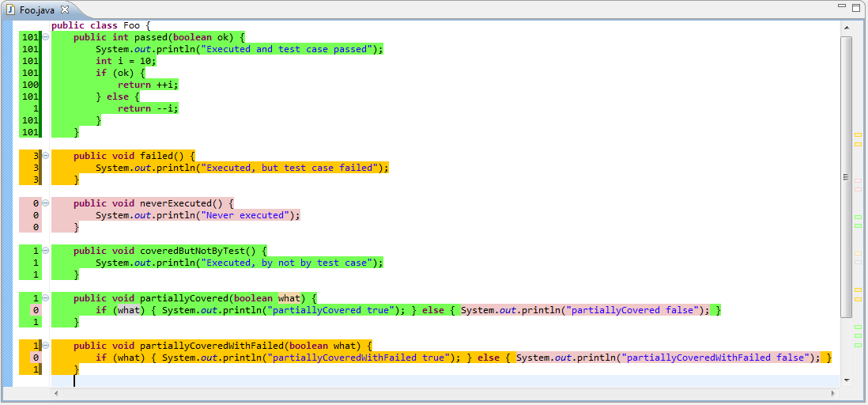Viewport: 868px width, 405px height.
Task: Close the Foo.java editor tab
Action: pyautogui.click(x=65, y=9)
